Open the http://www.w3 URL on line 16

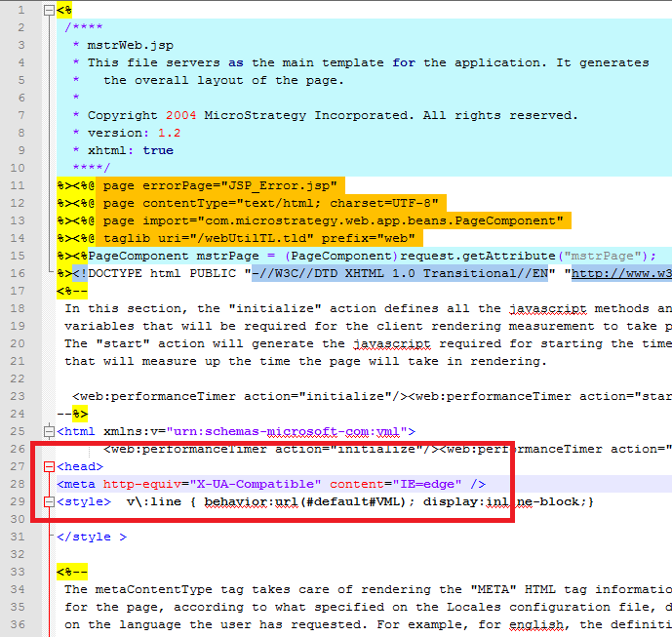(620, 273)
